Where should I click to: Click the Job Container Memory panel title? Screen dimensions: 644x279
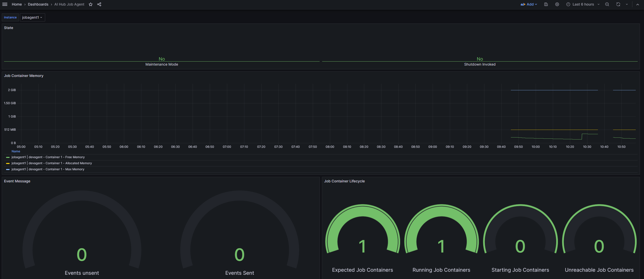(x=24, y=76)
